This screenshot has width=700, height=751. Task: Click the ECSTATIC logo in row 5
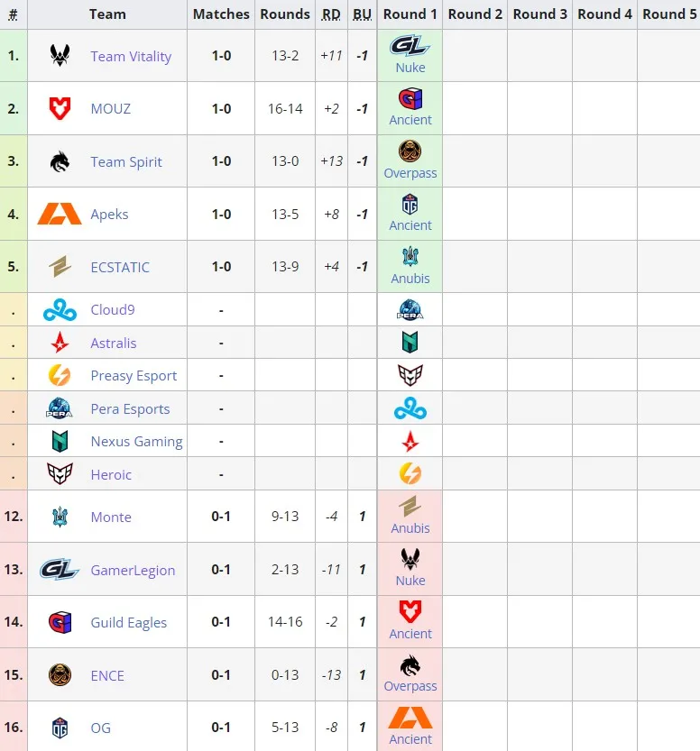(x=60, y=267)
